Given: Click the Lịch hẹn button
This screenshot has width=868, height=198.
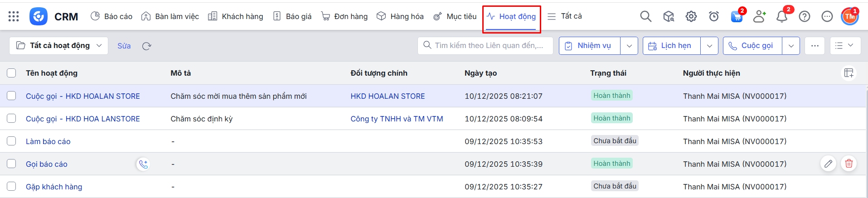Looking at the screenshot, I should click(x=671, y=46).
